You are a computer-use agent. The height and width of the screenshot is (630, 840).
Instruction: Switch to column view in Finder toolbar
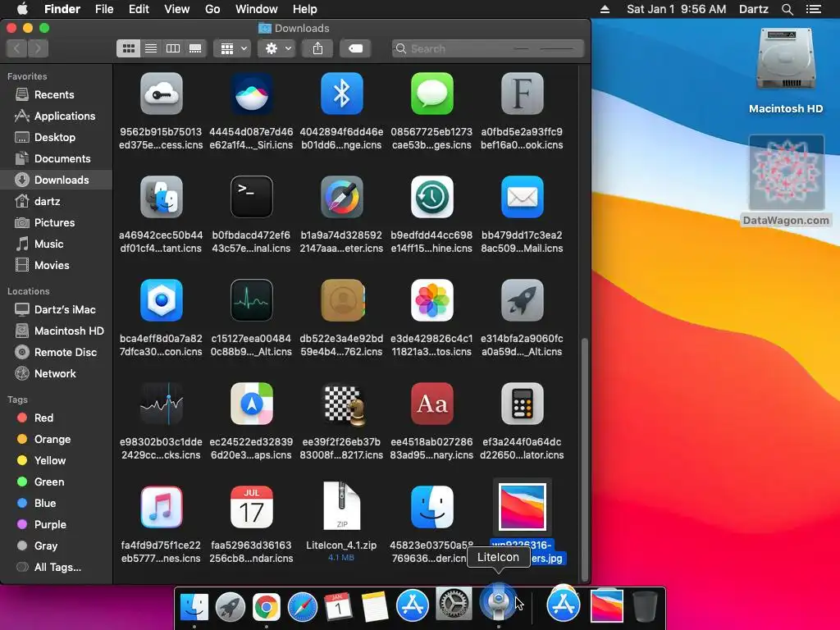(173, 48)
